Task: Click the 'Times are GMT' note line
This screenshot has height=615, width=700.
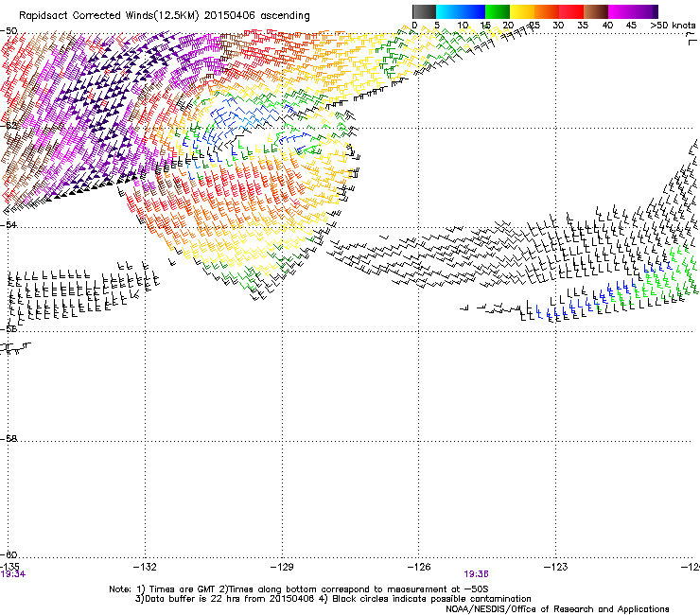Action: (x=299, y=589)
